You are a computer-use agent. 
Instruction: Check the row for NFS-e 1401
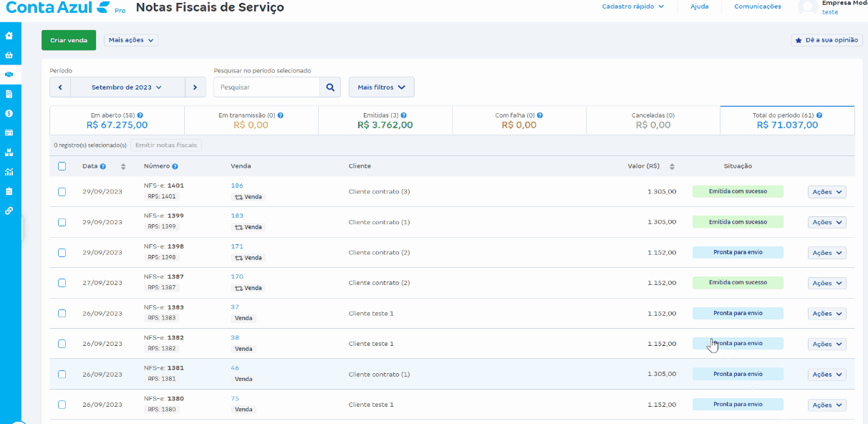click(x=62, y=192)
